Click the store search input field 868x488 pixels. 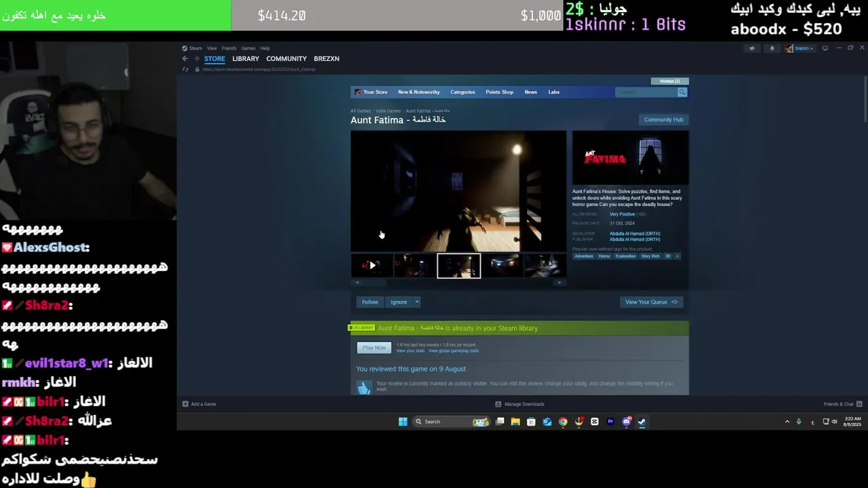[x=646, y=92]
